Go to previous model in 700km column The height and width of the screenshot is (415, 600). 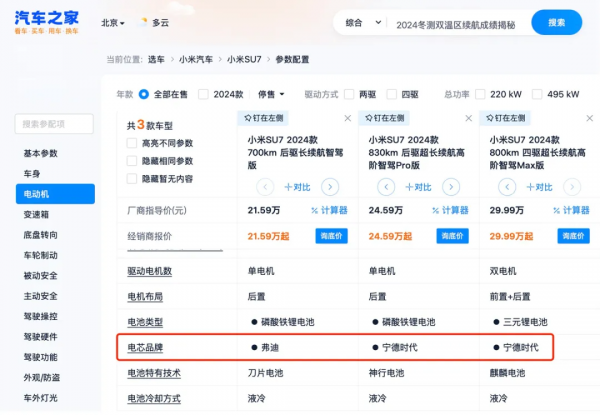coord(265,187)
